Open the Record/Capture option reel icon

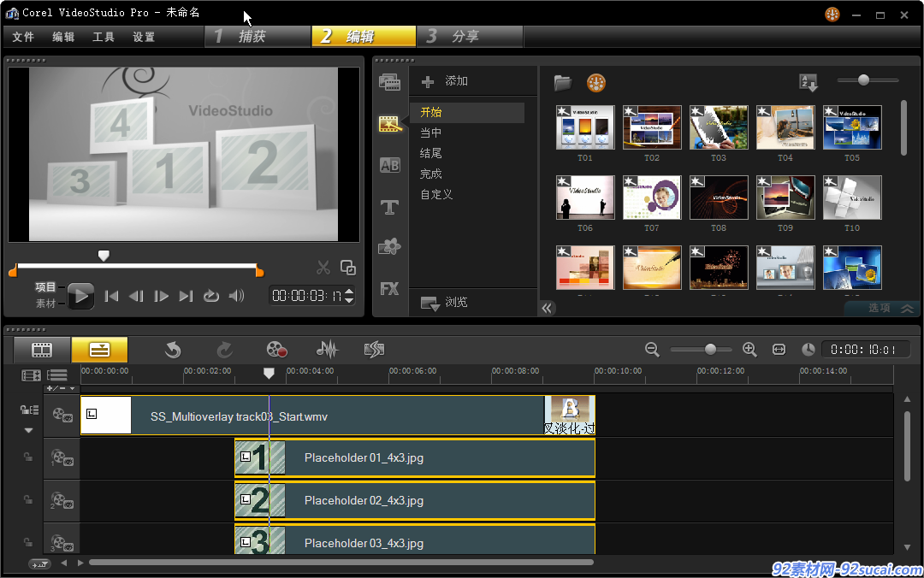pyautogui.click(x=276, y=350)
